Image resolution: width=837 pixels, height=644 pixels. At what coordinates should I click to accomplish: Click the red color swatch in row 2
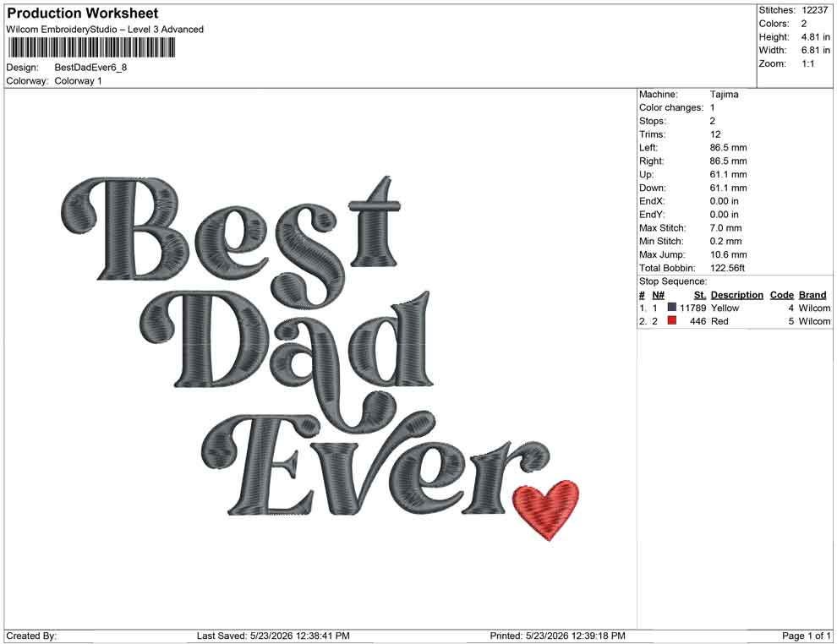672,320
